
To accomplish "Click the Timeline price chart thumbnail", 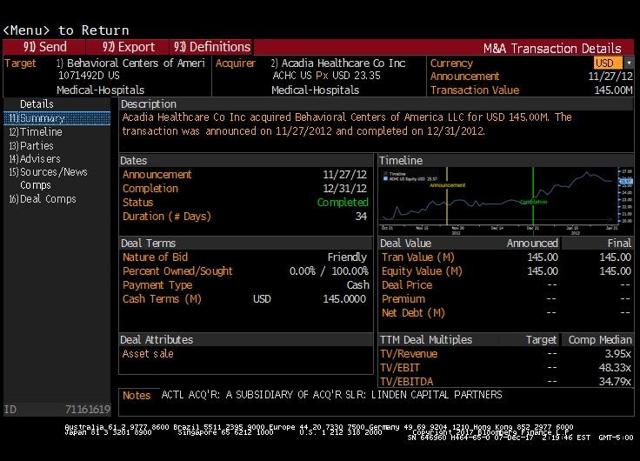I will [x=506, y=200].
